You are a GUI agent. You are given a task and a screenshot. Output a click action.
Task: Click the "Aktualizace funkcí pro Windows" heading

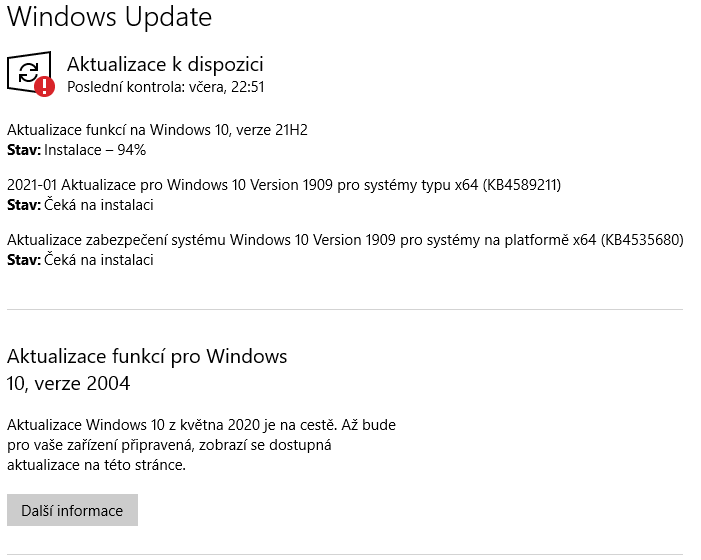147,356
